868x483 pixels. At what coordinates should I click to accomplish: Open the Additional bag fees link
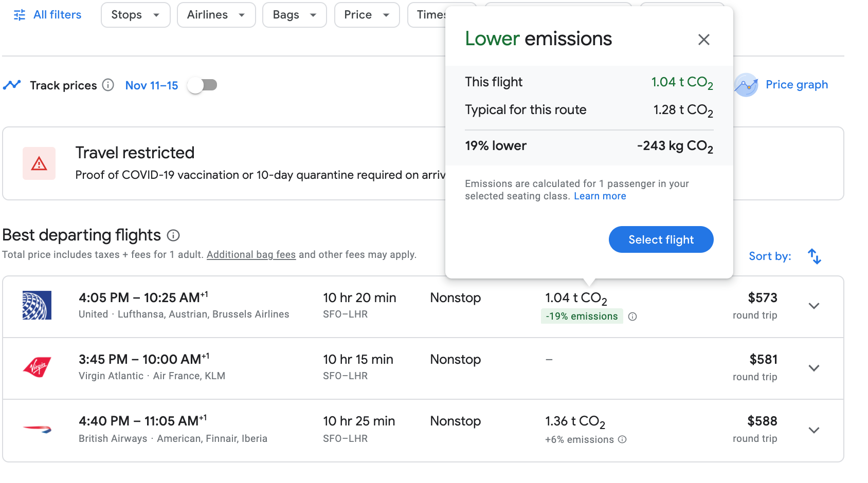pyautogui.click(x=251, y=255)
